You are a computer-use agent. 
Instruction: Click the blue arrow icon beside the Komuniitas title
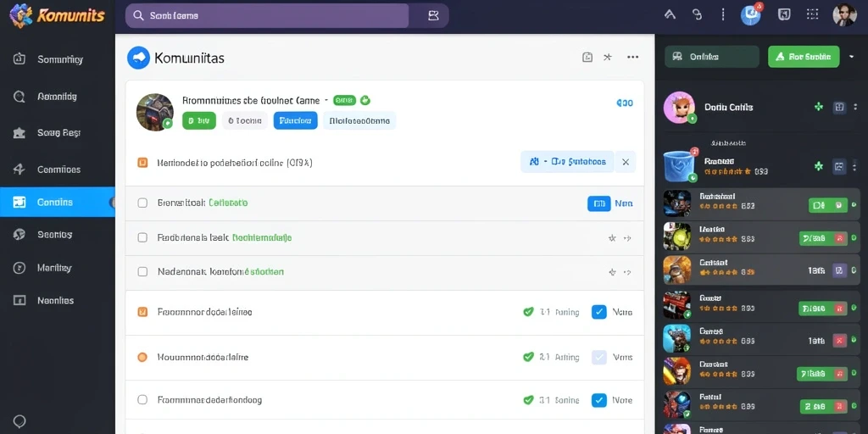coord(138,58)
